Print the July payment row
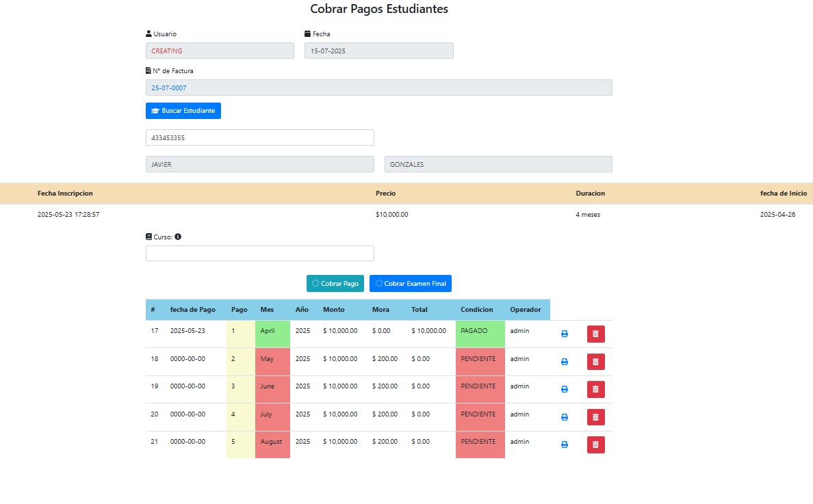813x504 pixels. click(565, 417)
